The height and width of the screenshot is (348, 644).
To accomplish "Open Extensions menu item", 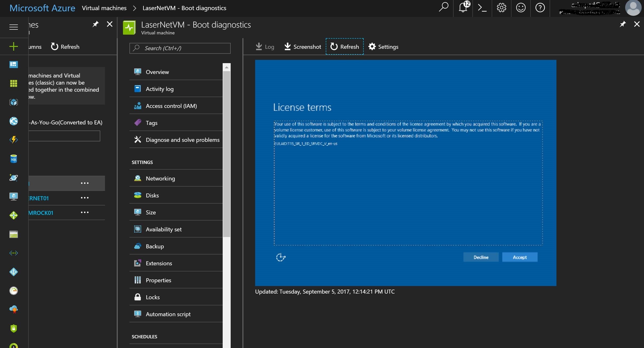I will coord(176,263).
